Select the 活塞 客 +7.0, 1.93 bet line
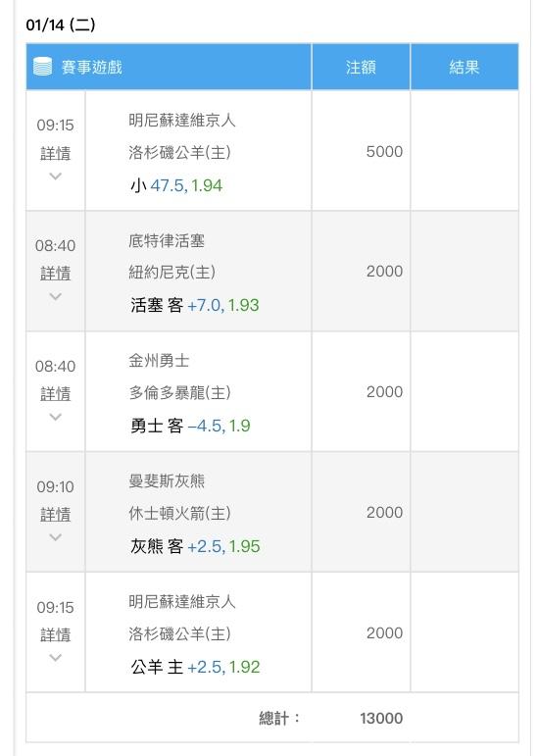Screen dimensions: 538x756 click(x=195, y=305)
